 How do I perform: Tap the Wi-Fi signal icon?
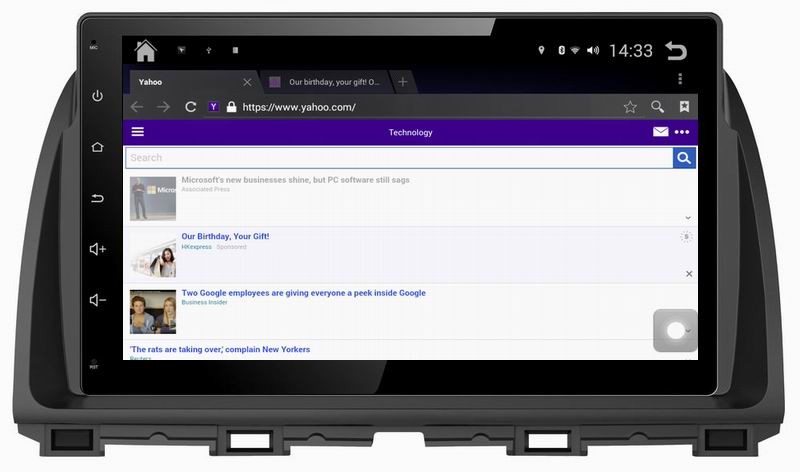coord(575,50)
